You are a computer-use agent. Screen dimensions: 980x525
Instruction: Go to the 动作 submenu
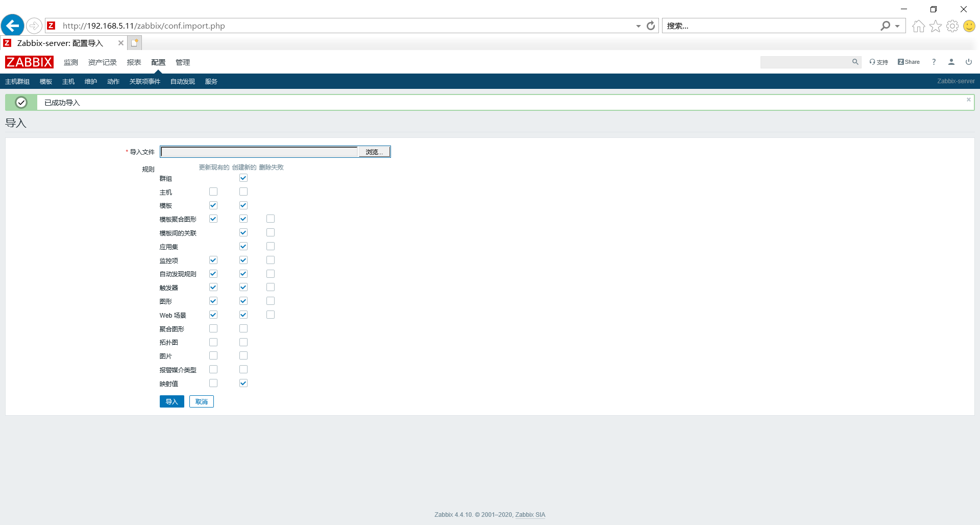113,82
